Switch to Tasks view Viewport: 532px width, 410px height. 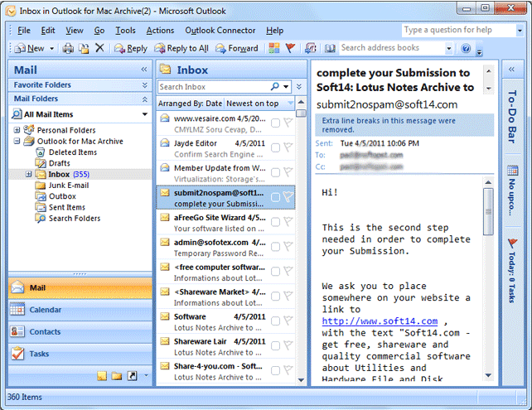pos(80,354)
